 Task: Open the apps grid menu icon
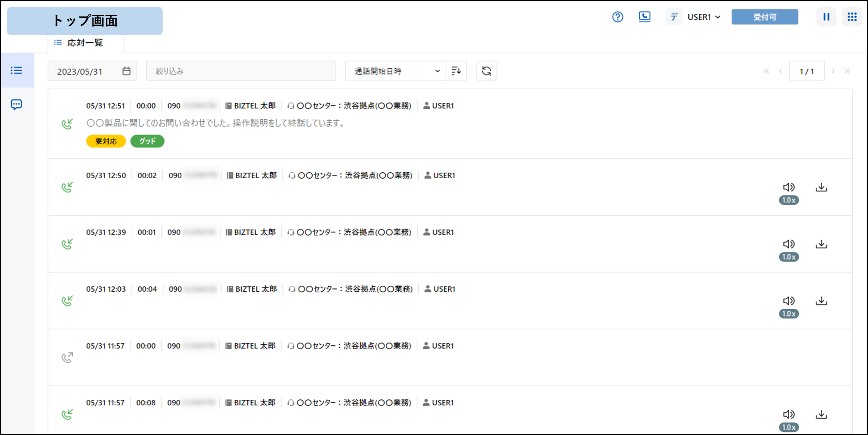852,17
